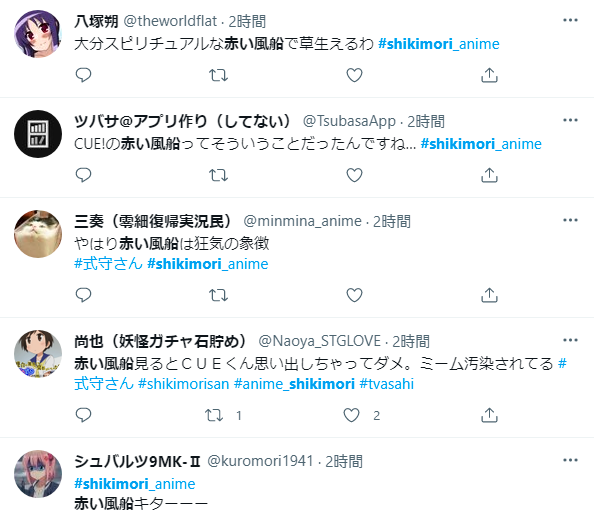Image resolution: width=594 pixels, height=522 pixels.
Task: Like the minmina_anime tweet
Action: point(354,295)
